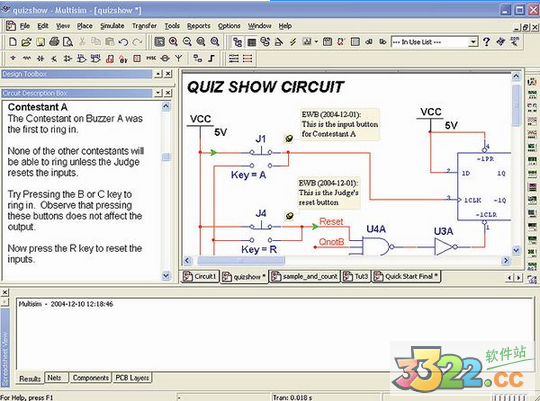The height and width of the screenshot is (401, 540).
Task: Toggle the Design Toolbox visibility
Action: pyautogui.click(x=238, y=42)
